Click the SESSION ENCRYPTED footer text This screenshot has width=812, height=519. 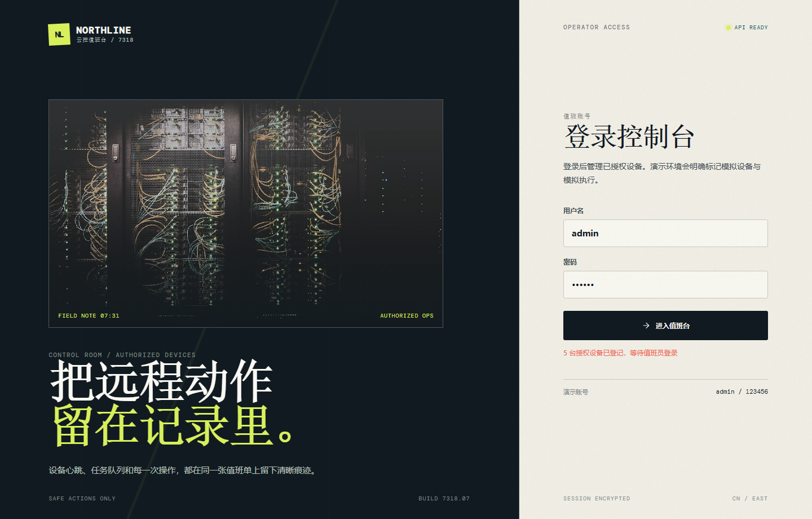click(597, 499)
